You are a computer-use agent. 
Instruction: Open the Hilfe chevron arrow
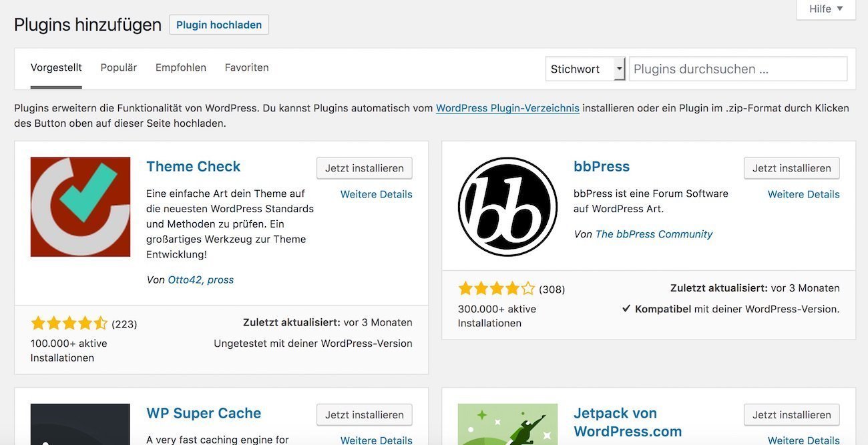pos(839,9)
